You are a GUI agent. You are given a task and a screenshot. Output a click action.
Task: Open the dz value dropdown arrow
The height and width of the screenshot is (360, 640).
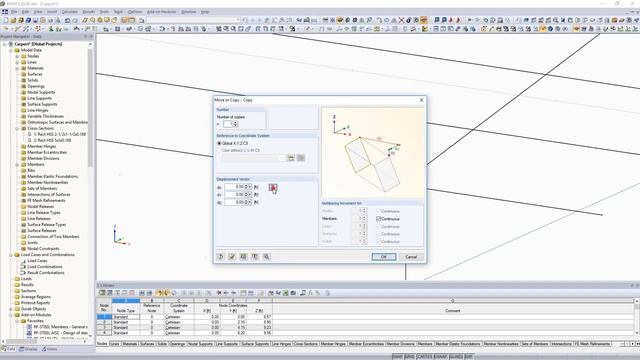(x=250, y=202)
